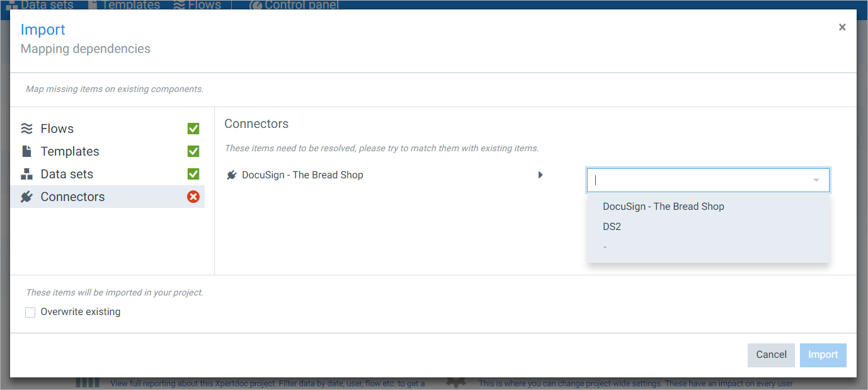The width and height of the screenshot is (868, 390).
Task: Select Connectors in the mapping list
Action: coord(108,197)
